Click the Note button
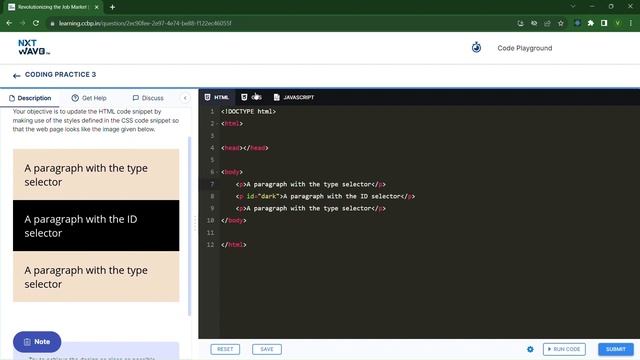Image resolution: width=640 pixels, height=360 pixels. (x=37, y=342)
